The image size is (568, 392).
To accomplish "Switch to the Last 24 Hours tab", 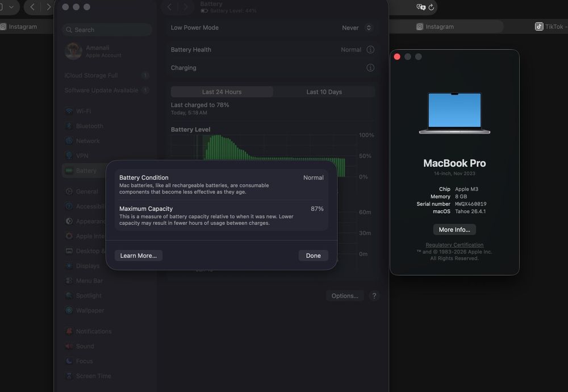I will [x=222, y=91].
